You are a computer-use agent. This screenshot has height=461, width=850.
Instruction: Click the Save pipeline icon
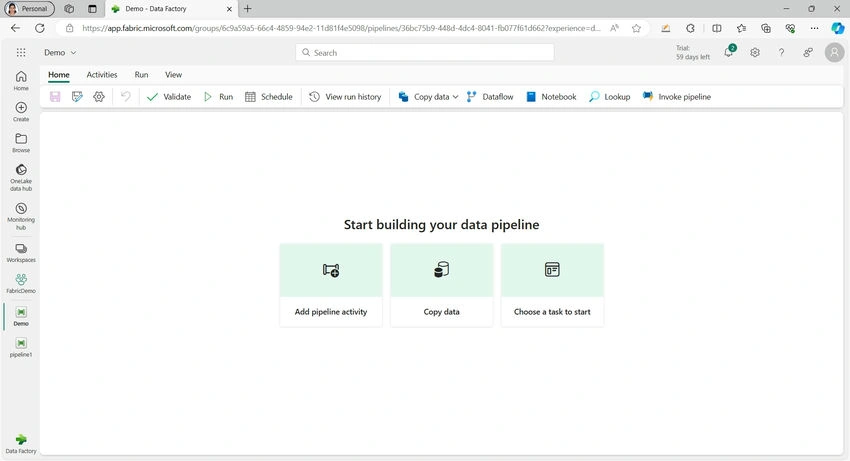click(55, 97)
